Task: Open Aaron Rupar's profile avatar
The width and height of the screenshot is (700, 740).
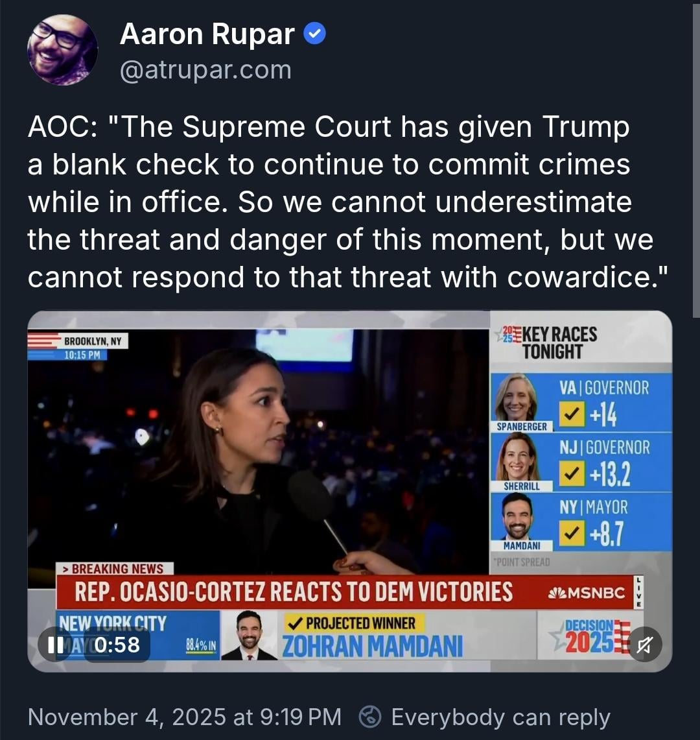Action: point(62,49)
